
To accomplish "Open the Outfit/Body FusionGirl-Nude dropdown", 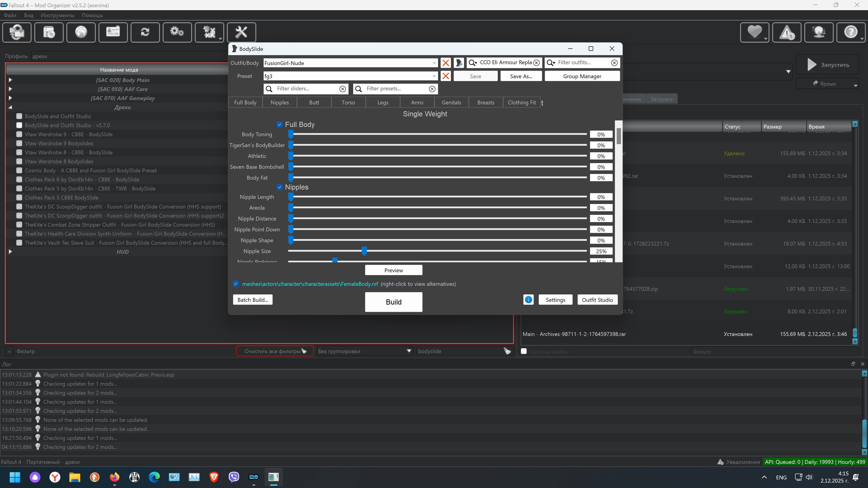I will 434,63.
